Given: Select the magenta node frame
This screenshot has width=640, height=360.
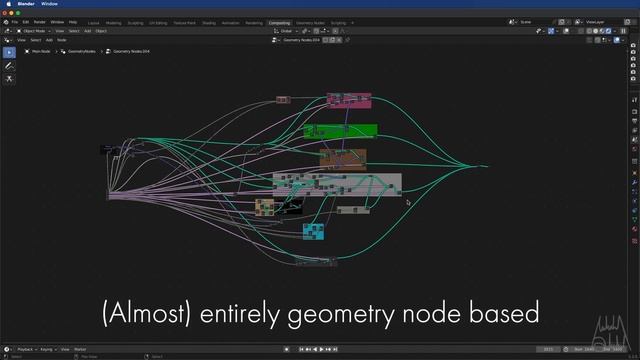Looking at the screenshot, I should click(349, 100).
